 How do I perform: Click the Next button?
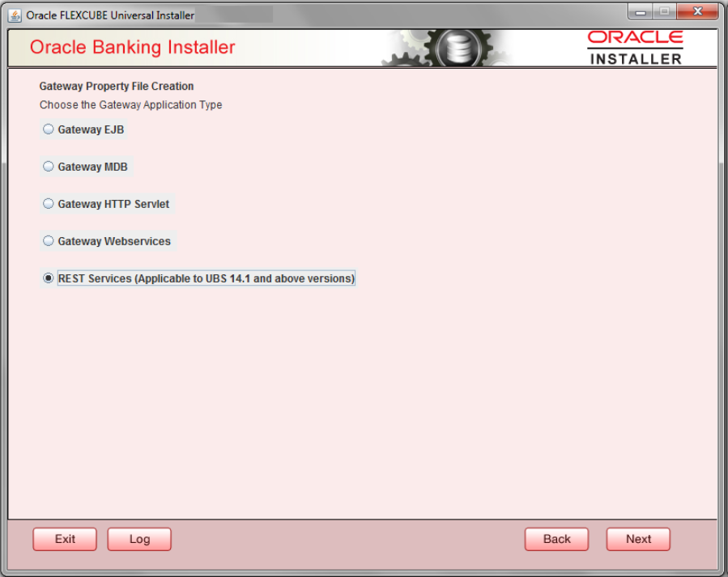click(x=637, y=538)
